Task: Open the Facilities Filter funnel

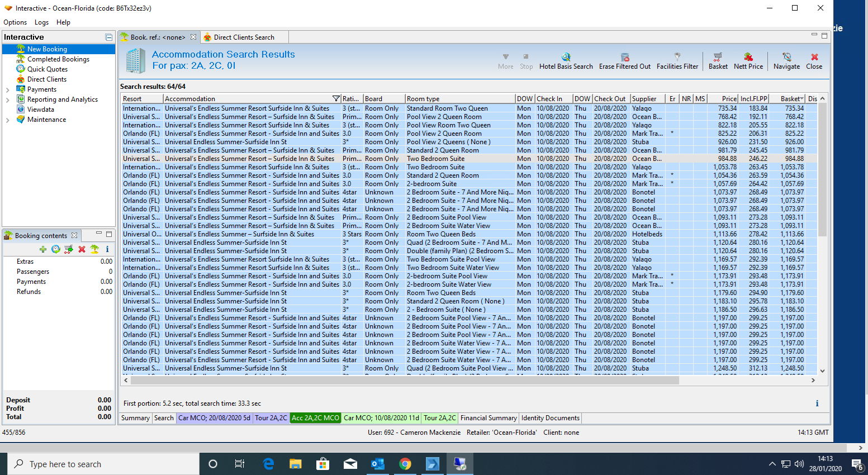Action: tap(677, 57)
